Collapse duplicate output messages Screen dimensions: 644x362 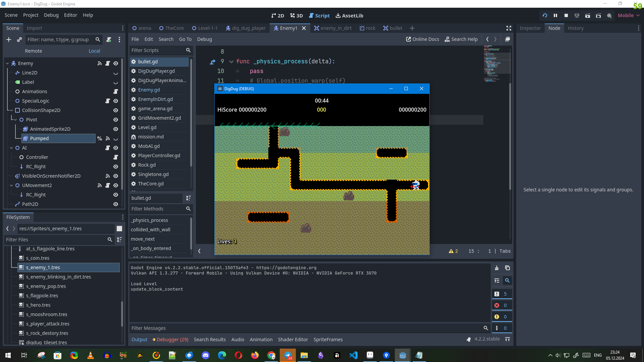coord(497,281)
